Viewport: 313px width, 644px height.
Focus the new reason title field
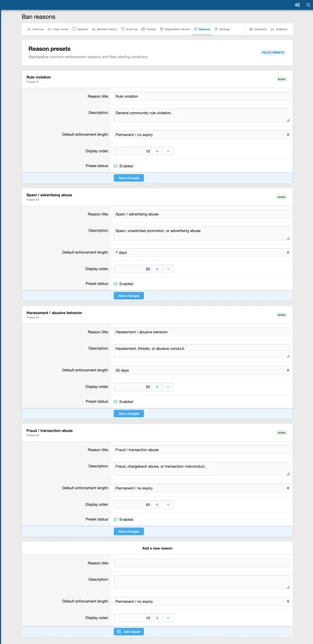pos(202,563)
